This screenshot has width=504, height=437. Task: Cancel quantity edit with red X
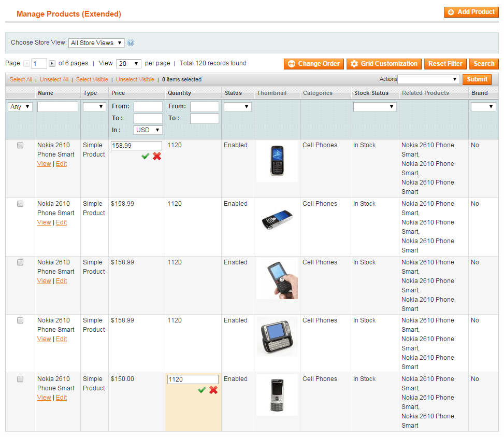click(213, 390)
